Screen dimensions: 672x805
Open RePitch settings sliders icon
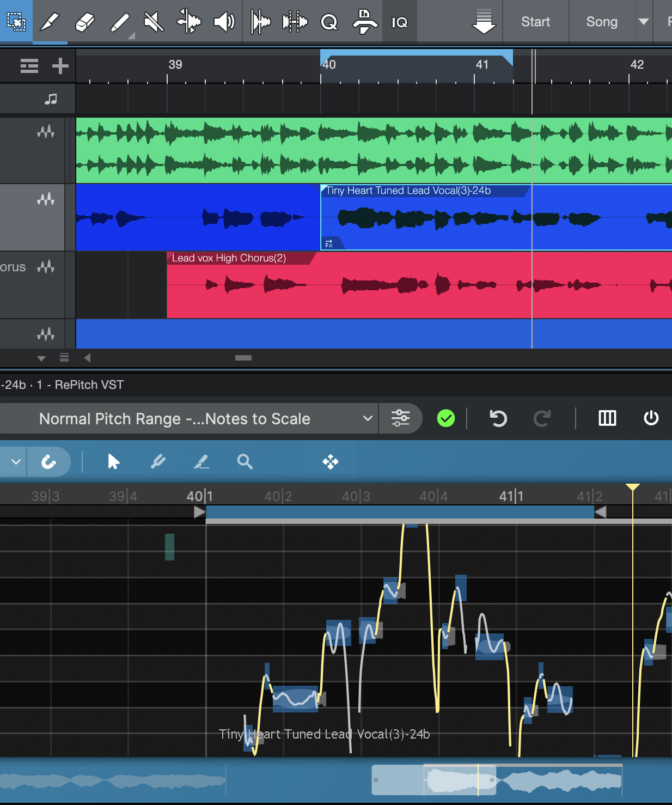click(x=400, y=418)
